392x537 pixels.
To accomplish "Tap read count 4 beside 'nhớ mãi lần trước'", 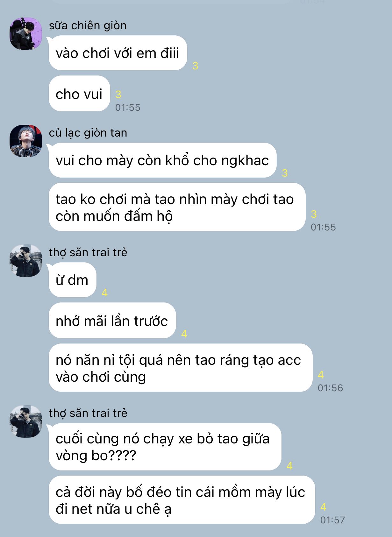I will point(184,334).
